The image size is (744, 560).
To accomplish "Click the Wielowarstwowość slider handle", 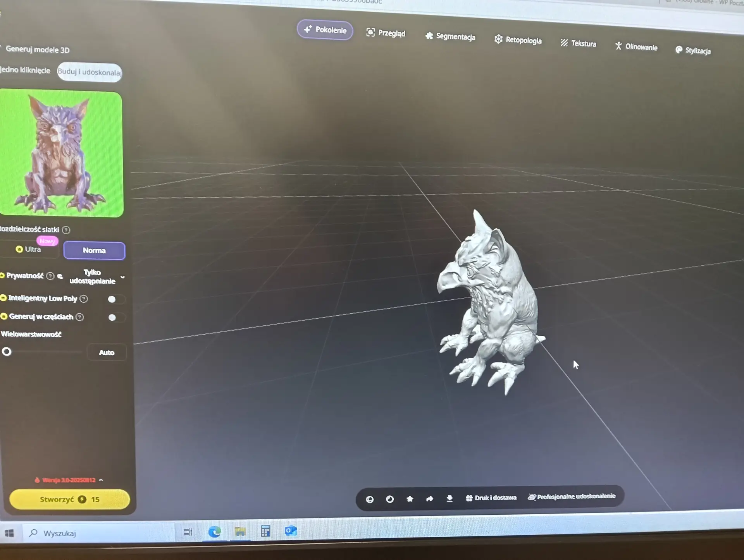I will [7, 352].
